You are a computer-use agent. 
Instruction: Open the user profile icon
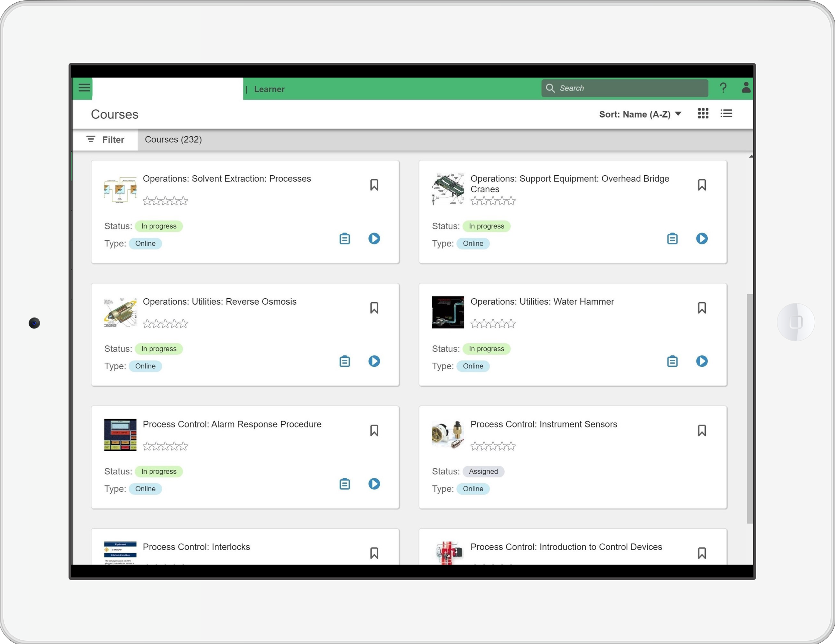(746, 88)
